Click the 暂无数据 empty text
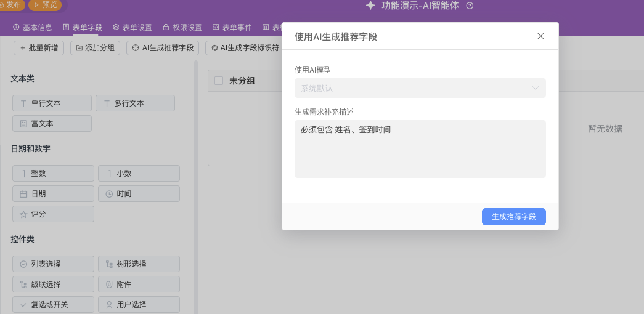This screenshot has height=314, width=644. [605, 129]
